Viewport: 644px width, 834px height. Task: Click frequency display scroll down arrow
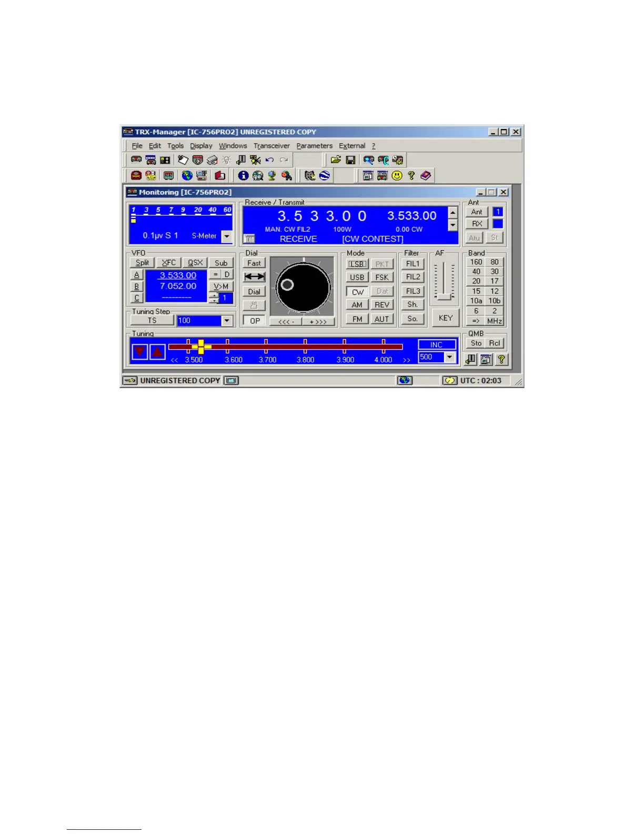click(452, 225)
